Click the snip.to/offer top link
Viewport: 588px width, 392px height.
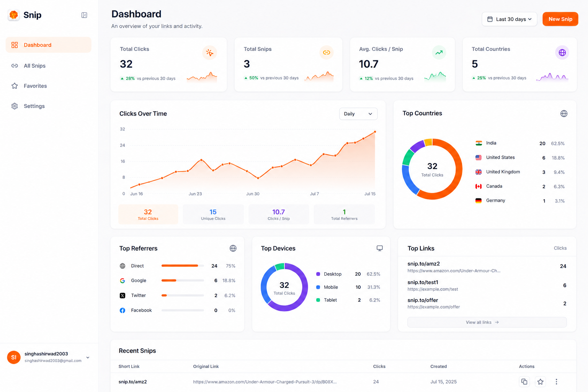423,301
